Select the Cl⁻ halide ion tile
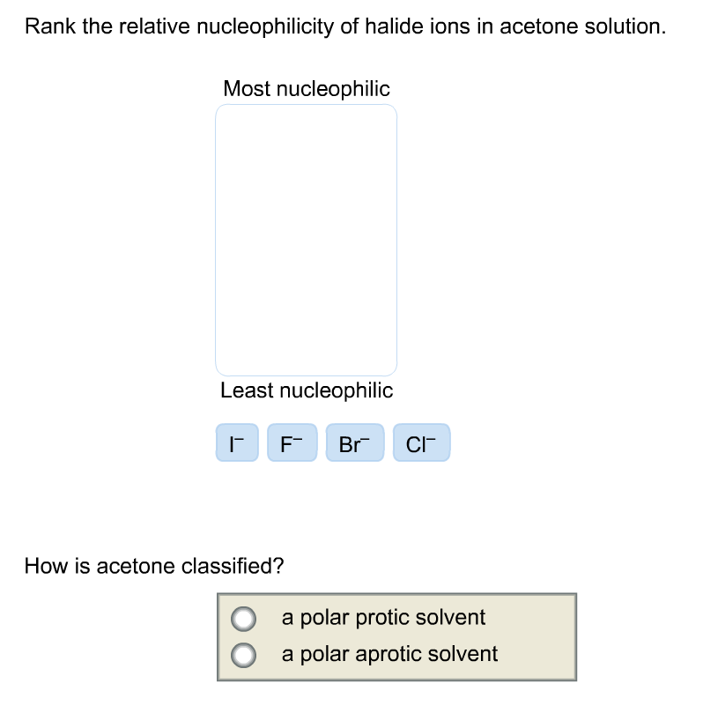 click(420, 442)
